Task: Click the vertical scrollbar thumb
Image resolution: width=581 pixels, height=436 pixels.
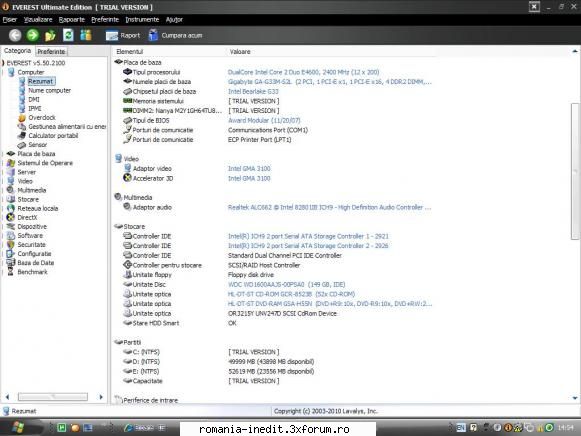Action: point(575,171)
